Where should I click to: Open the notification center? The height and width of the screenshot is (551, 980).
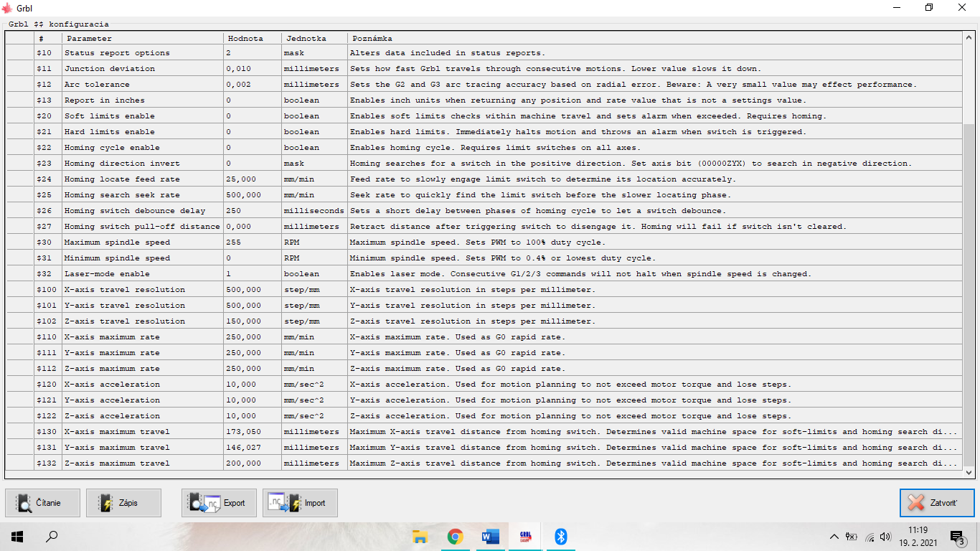click(x=956, y=536)
